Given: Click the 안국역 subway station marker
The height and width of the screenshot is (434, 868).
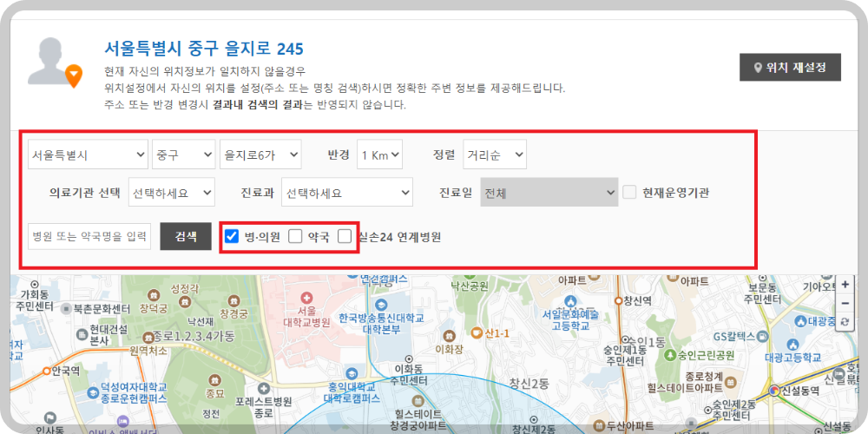Looking at the screenshot, I should (47, 371).
